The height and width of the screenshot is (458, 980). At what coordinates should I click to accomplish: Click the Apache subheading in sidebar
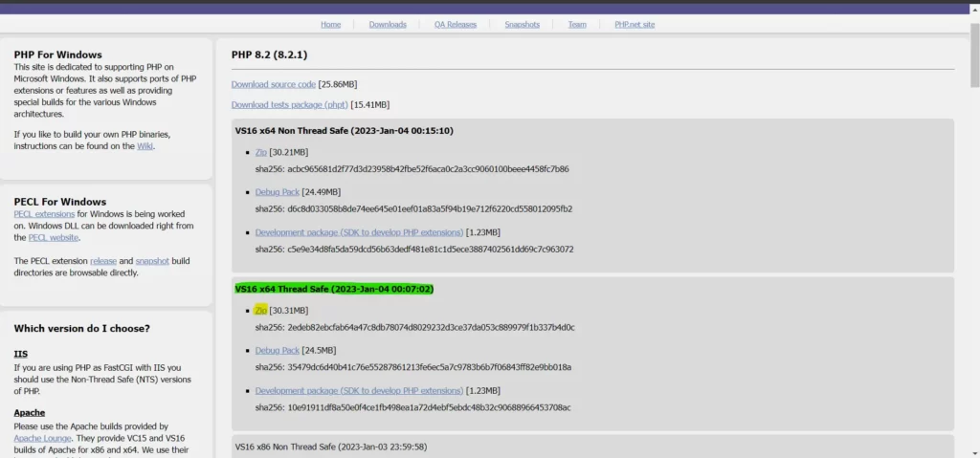click(x=30, y=413)
